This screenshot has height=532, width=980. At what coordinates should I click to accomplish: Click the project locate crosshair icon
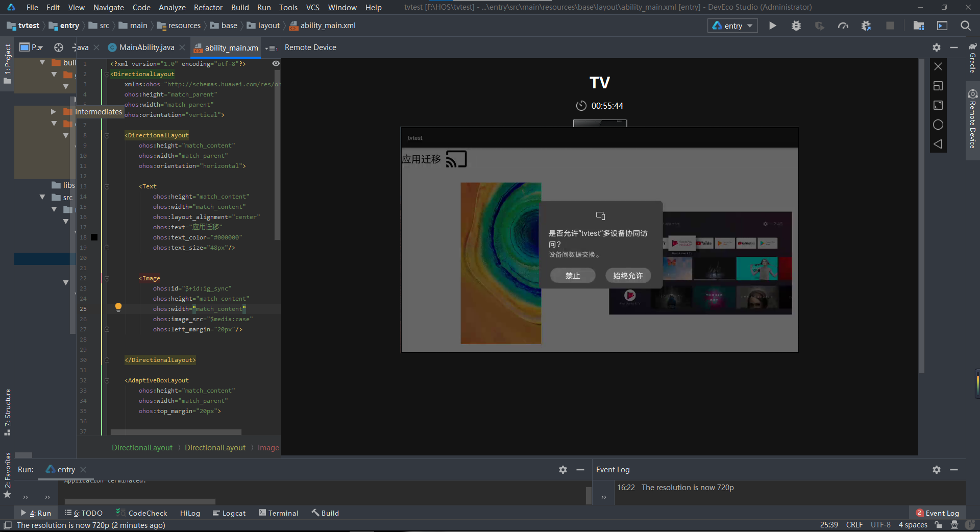(x=59, y=47)
